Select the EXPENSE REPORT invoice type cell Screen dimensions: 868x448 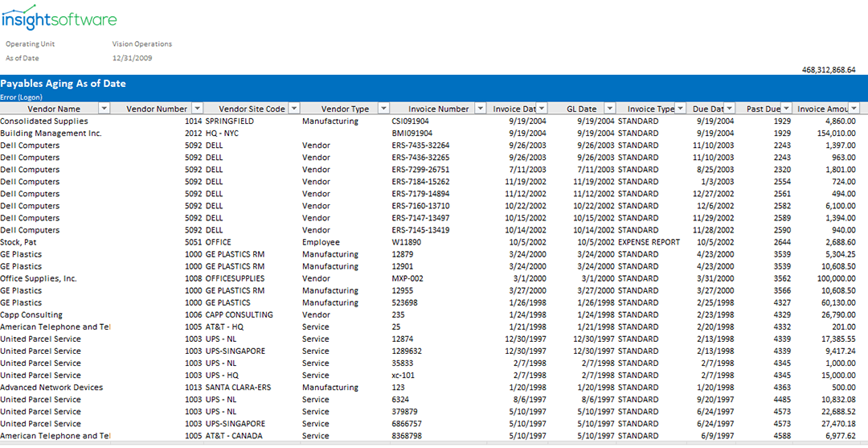click(649, 242)
